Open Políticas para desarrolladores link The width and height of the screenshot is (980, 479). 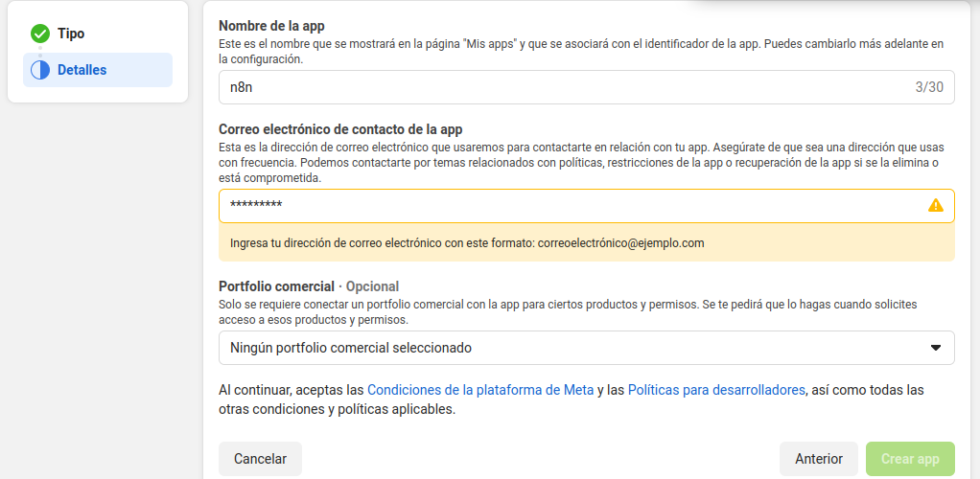click(x=716, y=390)
